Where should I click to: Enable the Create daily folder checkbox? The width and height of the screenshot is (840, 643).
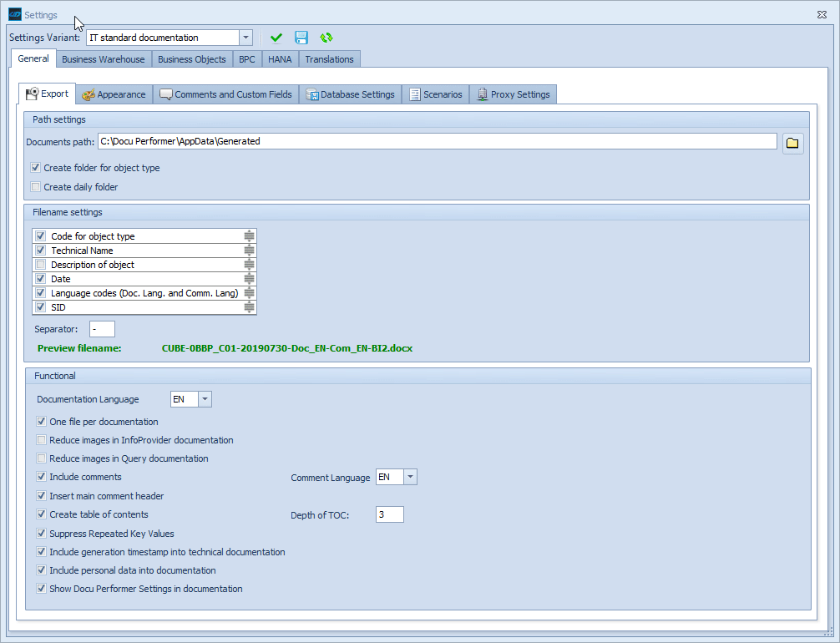click(36, 187)
